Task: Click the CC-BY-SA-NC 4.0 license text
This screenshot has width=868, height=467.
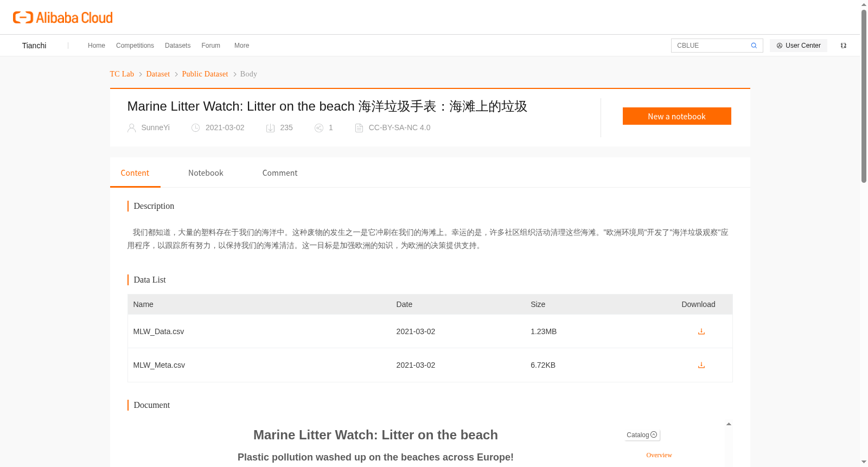Action: point(399,128)
